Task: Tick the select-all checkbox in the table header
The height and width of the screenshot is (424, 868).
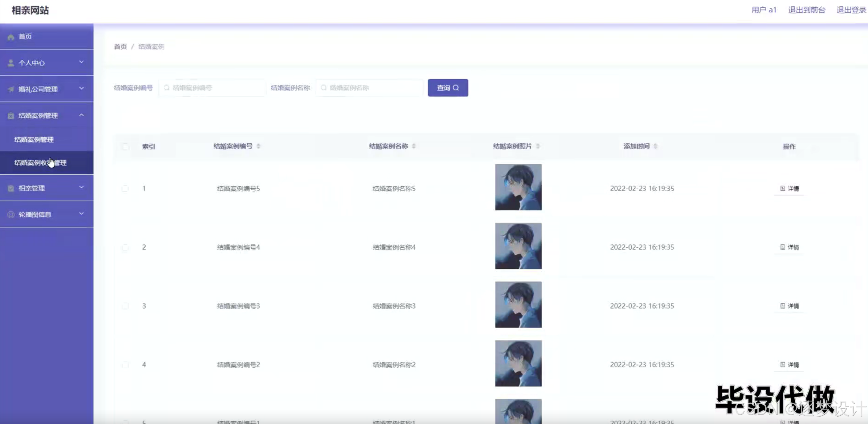Action: click(x=125, y=146)
